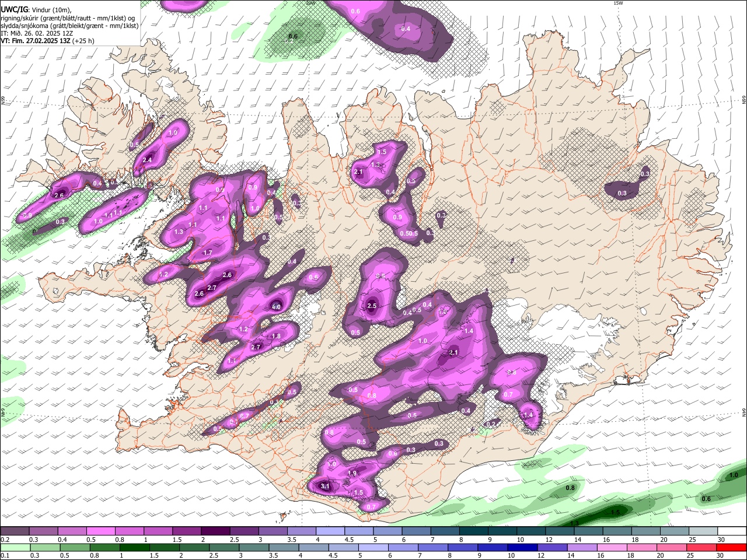The image size is (747, 560).
Task: Click the '2.5' label in the snow legend row
Action: (x=234, y=540)
